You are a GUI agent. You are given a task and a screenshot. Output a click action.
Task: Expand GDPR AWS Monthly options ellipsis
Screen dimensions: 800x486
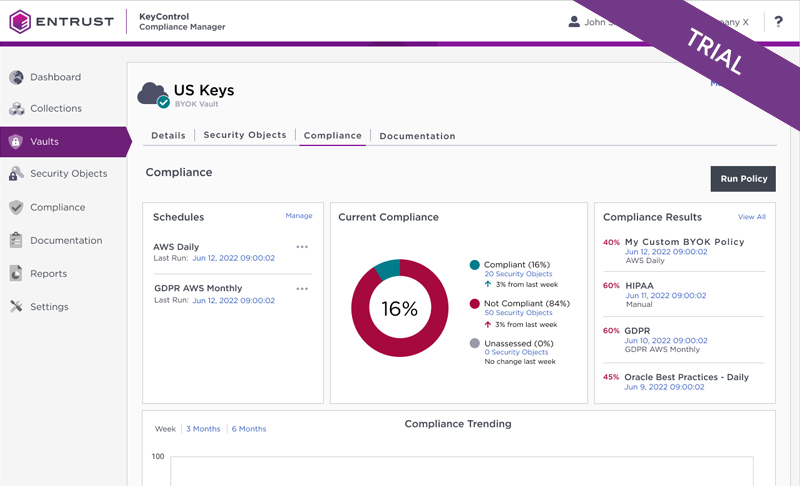(x=302, y=289)
